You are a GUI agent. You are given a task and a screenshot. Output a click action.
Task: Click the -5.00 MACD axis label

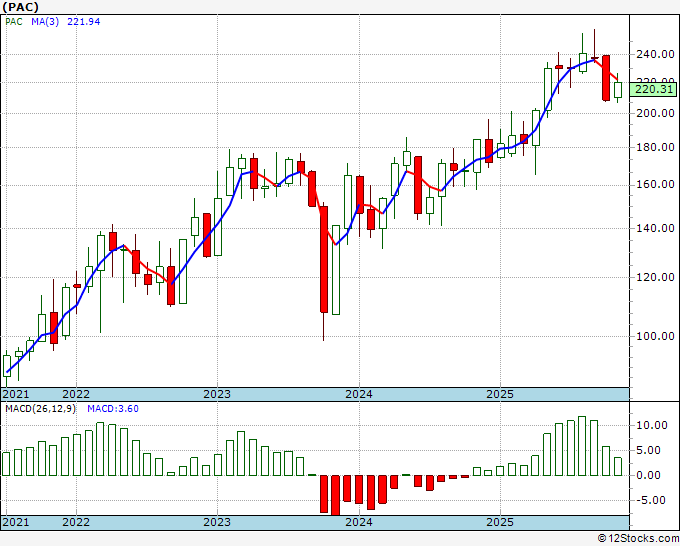tap(651, 500)
